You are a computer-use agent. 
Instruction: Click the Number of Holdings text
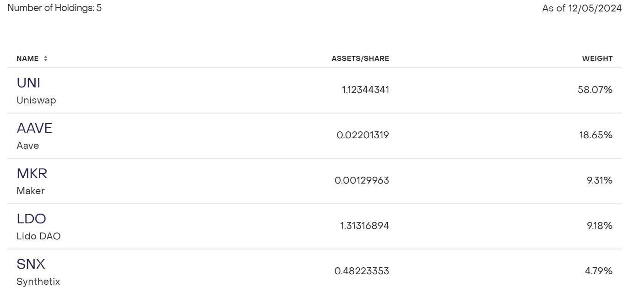(x=54, y=8)
